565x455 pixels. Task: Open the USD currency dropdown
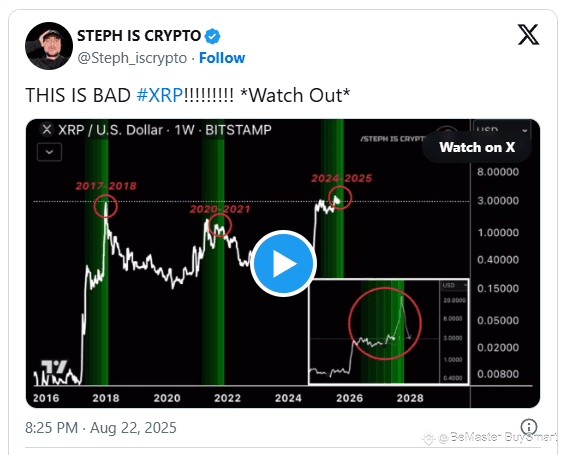pyautogui.click(x=501, y=130)
